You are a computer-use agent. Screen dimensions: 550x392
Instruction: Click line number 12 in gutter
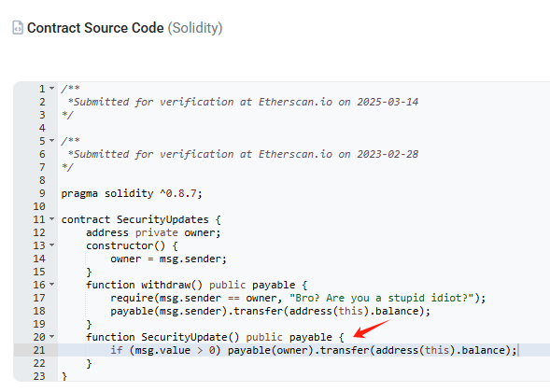tap(39, 232)
